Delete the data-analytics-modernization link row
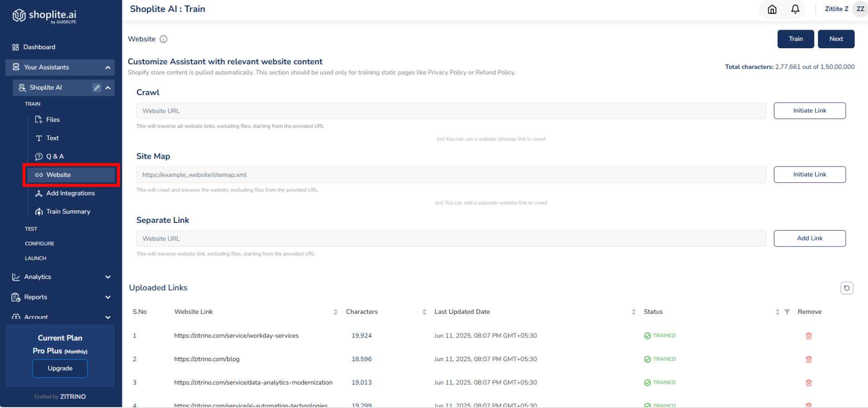This screenshot has width=868, height=408. pos(808,383)
